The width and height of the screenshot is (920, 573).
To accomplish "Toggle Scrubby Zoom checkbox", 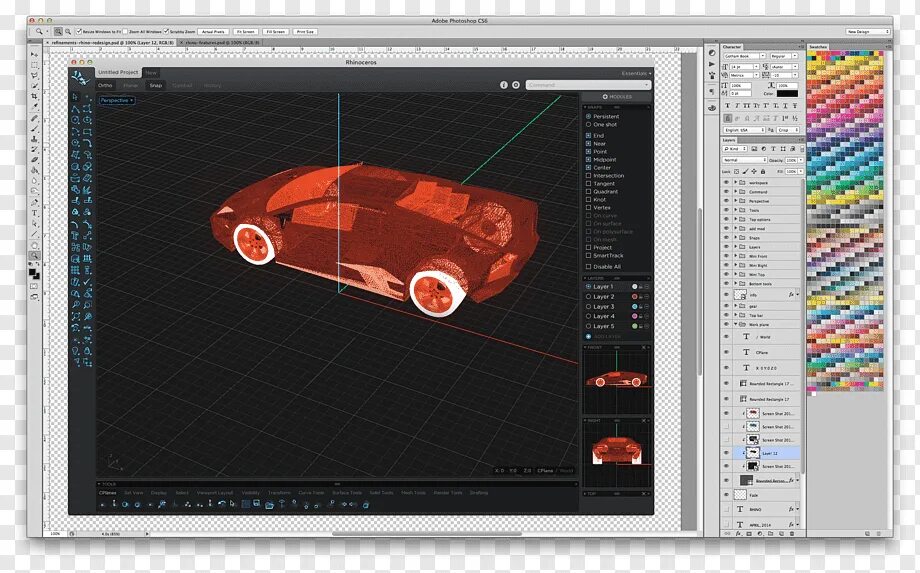I will [x=167, y=32].
